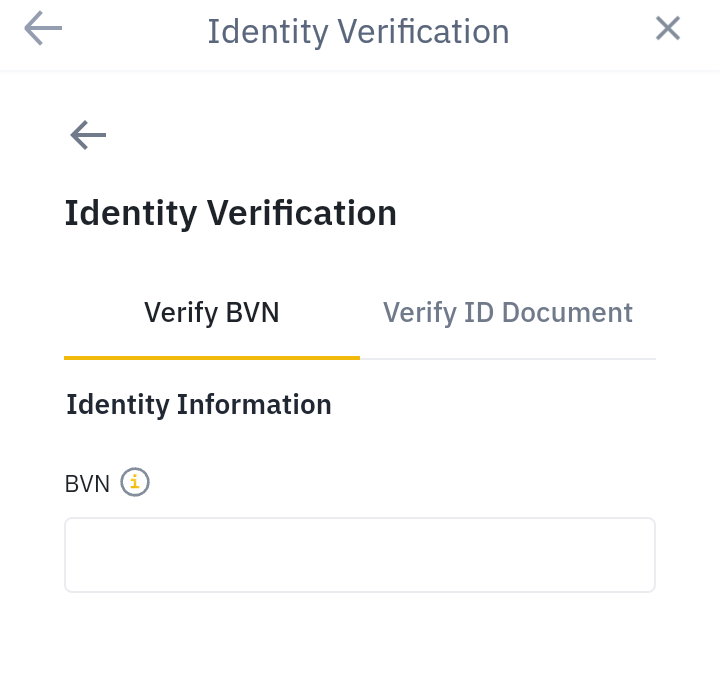Click the BVN field label

[87, 484]
